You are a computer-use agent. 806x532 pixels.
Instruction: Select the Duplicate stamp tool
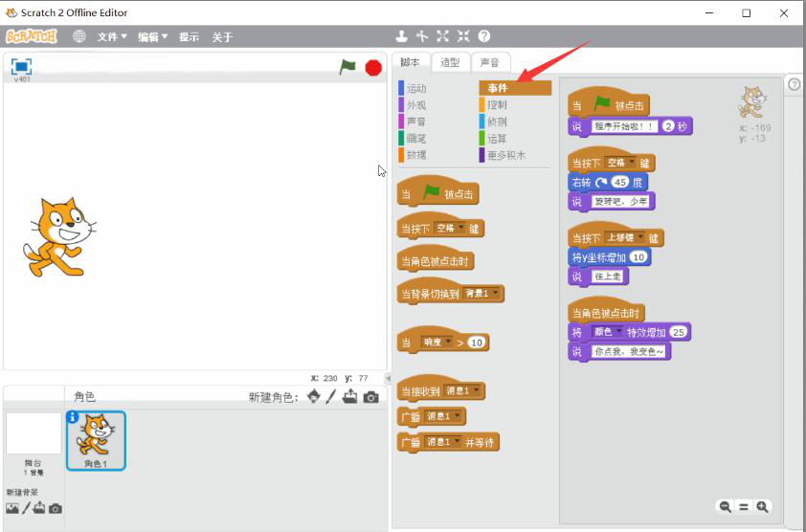point(401,36)
